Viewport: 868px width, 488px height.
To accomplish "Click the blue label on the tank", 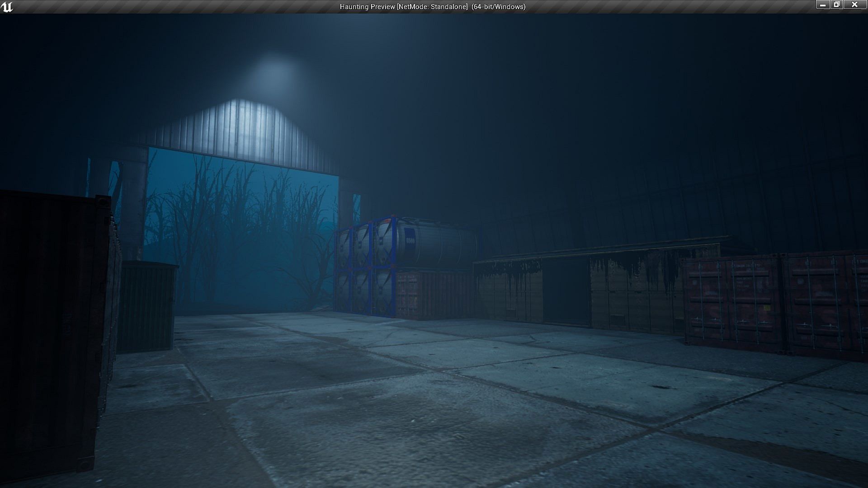I will coord(410,241).
